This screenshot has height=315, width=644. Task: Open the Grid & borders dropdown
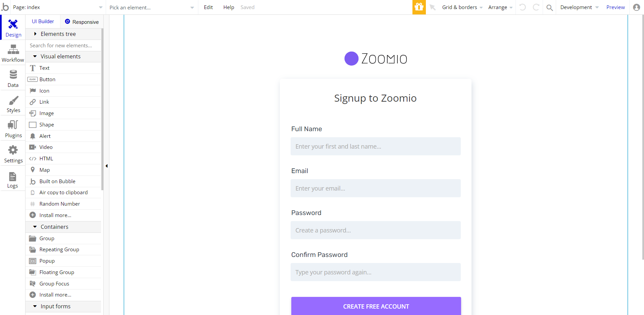[462, 7]
